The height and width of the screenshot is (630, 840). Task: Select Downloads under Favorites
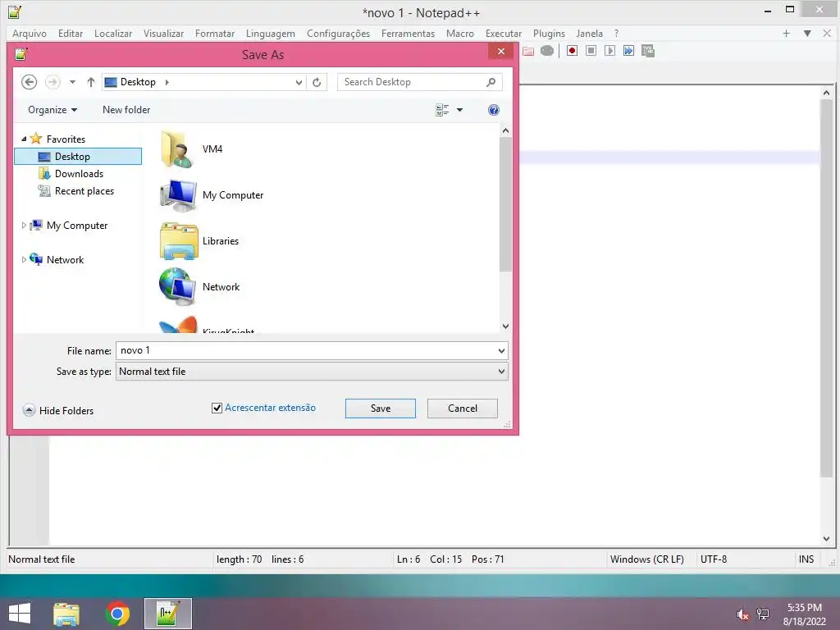(71, 174)
